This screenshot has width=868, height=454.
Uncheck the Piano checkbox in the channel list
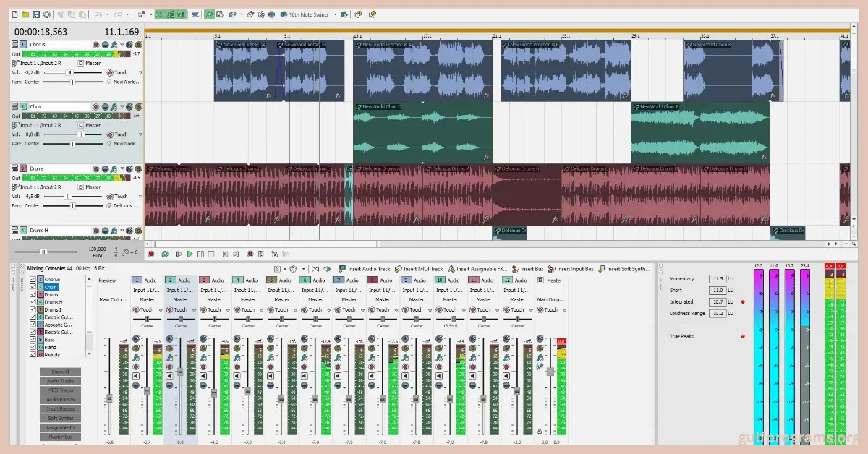pyautogui.click(x=32, y=347)
